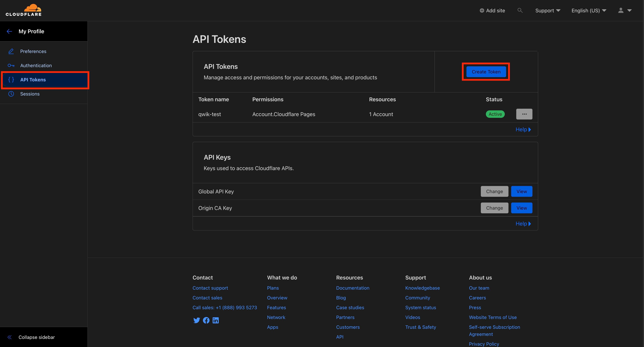
Task: Open the Community footer link
Action: click(418, 298)
